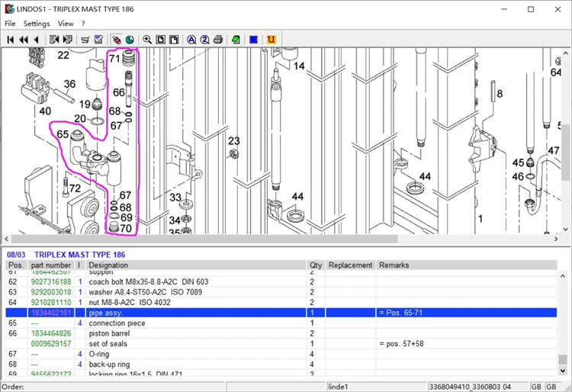The image size is (572, 392).
Task: Click the teal pie-chart clock toolbar icon
Action: 130,39
